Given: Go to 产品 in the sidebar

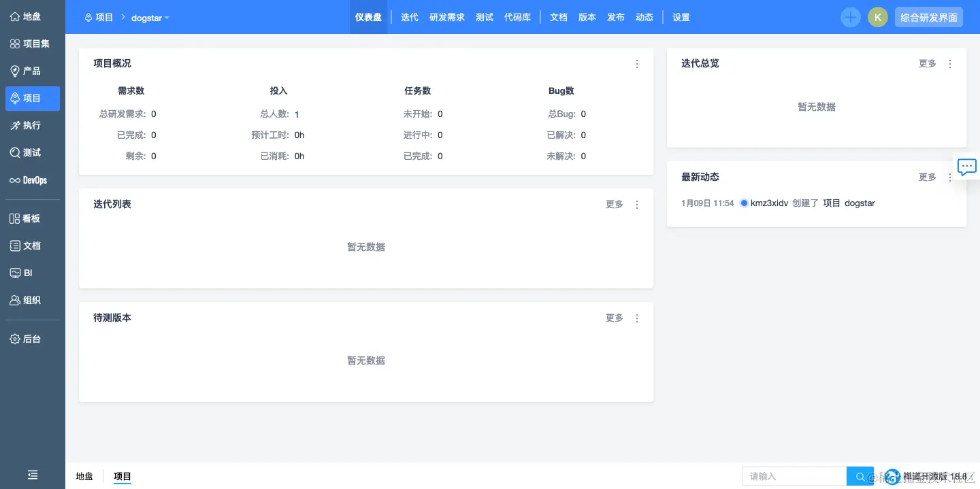Looking at the screenshot, I should pos(32,71).
